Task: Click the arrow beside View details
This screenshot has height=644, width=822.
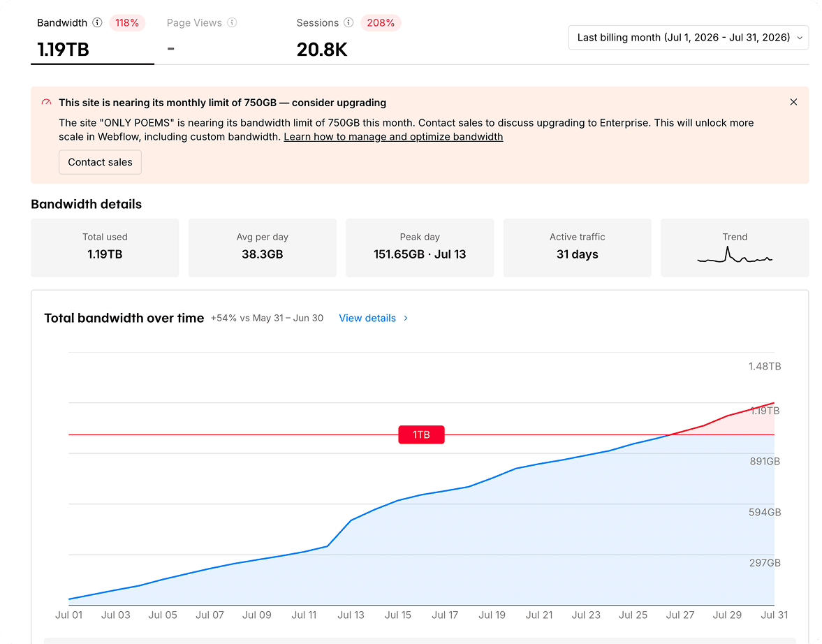Action: click(406, 319)
